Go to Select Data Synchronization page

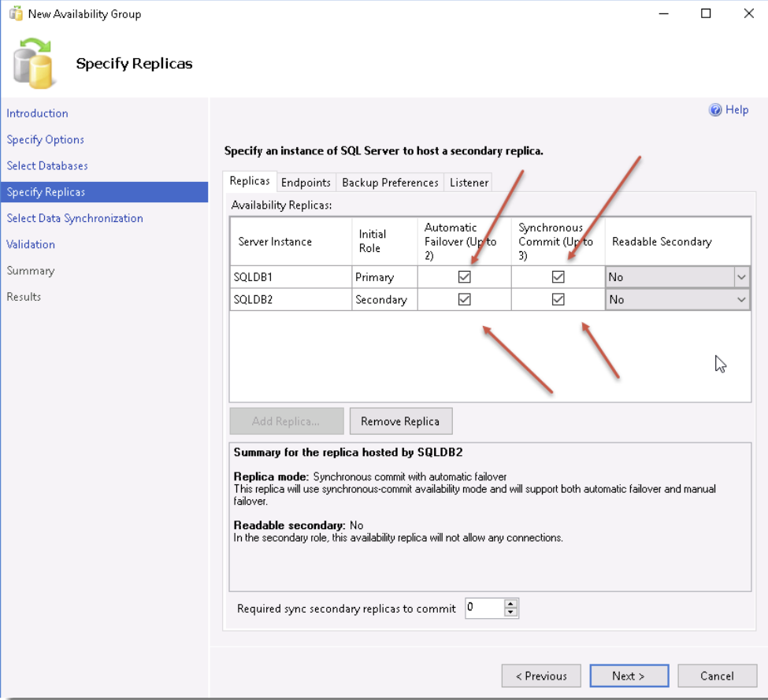[x=75, y=218]
